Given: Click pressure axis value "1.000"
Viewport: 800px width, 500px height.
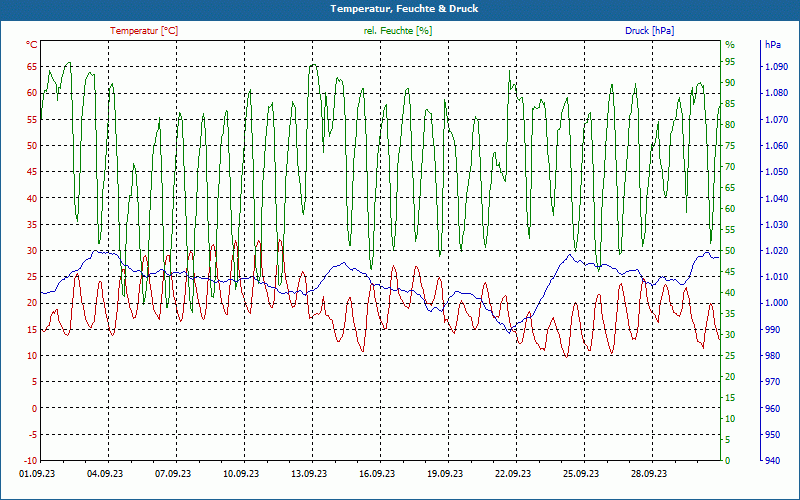Looking at the screenshot, I should (x=777, y=303).
